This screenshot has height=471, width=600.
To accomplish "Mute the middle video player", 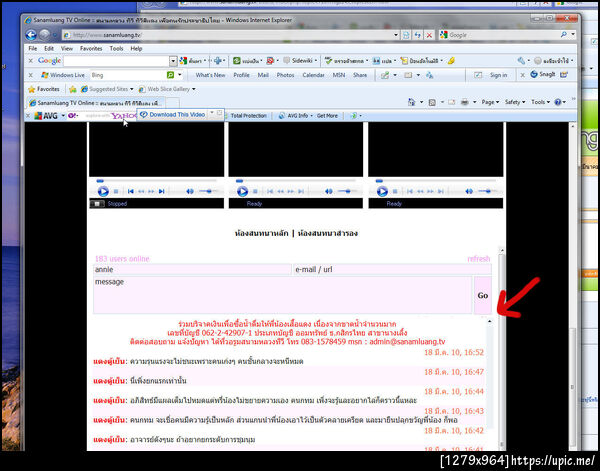I will pos(329,191).
